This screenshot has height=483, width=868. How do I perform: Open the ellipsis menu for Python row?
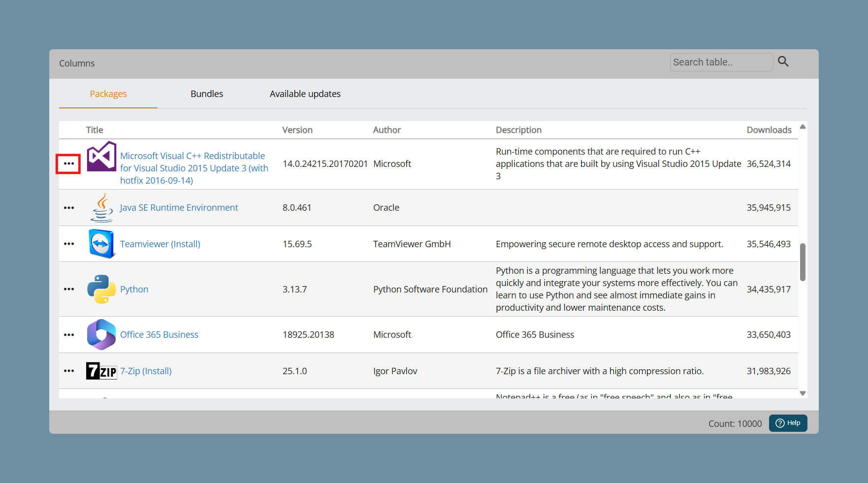tap(69, 289)
